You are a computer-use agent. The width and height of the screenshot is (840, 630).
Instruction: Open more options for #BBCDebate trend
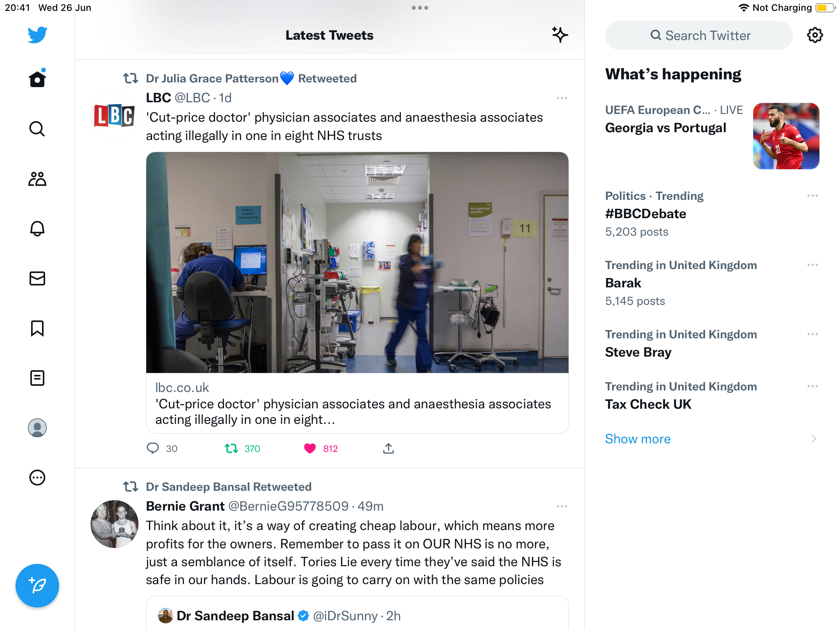click(813, 196)
